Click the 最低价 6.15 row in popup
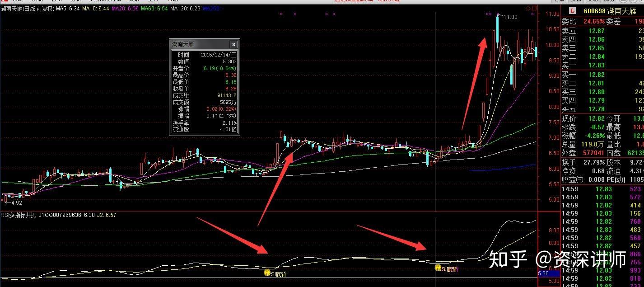Screen dimensions: 644x287 point(205,82)
